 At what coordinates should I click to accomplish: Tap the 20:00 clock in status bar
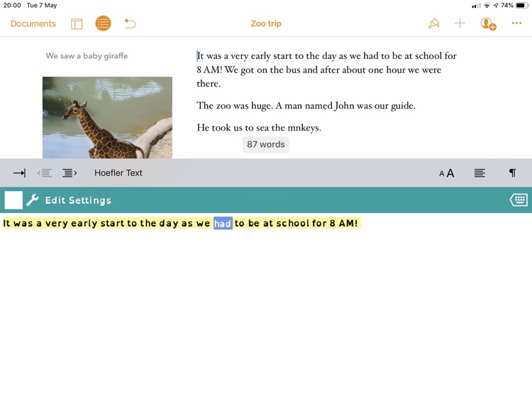pos(12,6)
